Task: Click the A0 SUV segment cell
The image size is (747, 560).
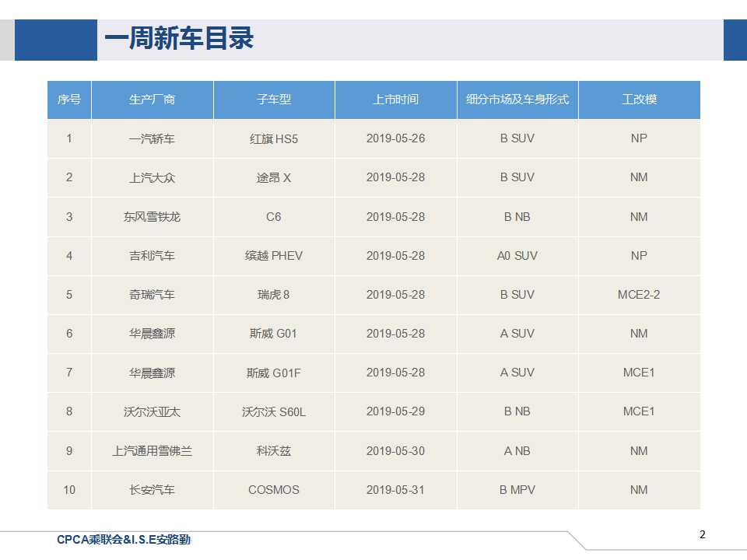Action: click(517, 256)
